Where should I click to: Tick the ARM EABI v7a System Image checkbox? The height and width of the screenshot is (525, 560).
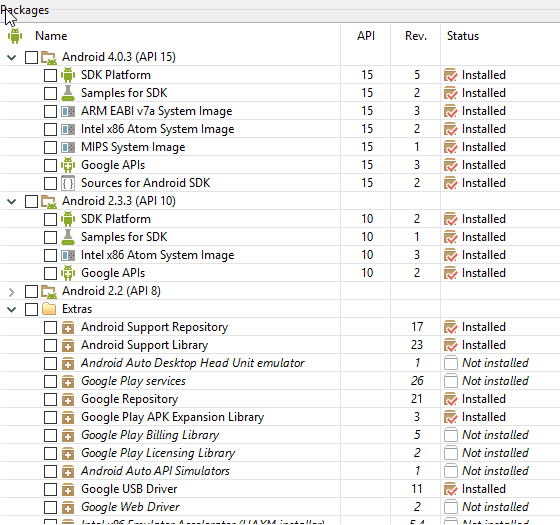(50, 111)
